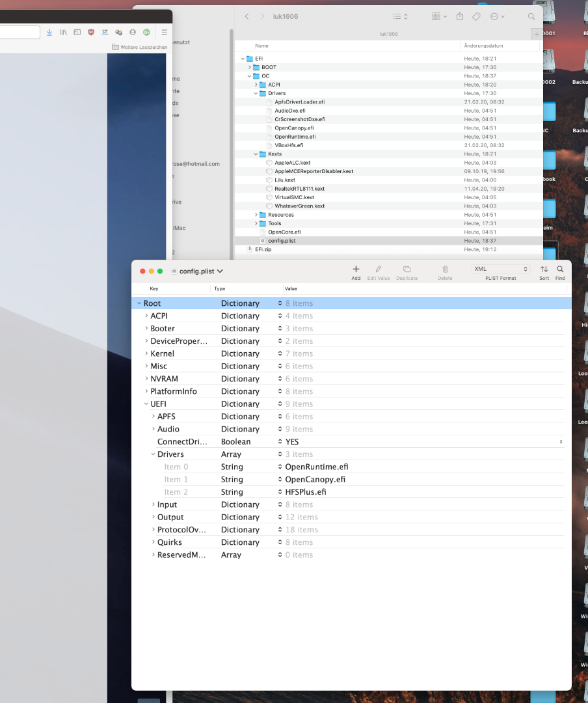Screen dimensions: 588x703
Task: Expand the Booter dictionary
Action: click(146, 328)
